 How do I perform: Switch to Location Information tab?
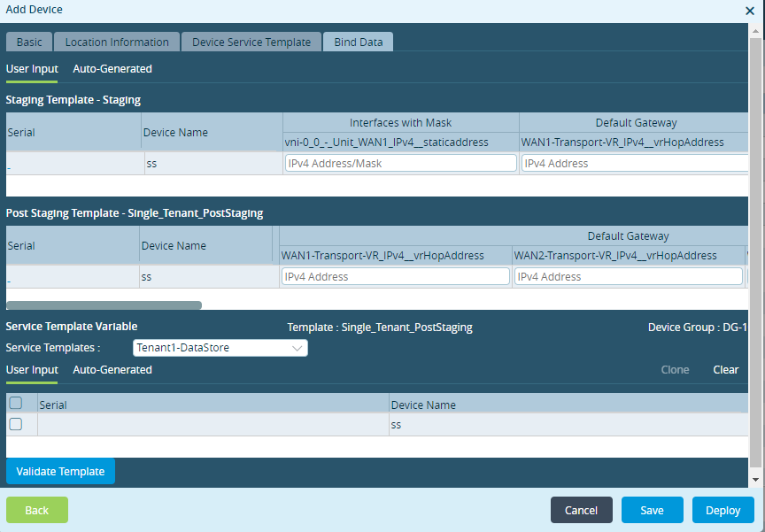point(117,42)
